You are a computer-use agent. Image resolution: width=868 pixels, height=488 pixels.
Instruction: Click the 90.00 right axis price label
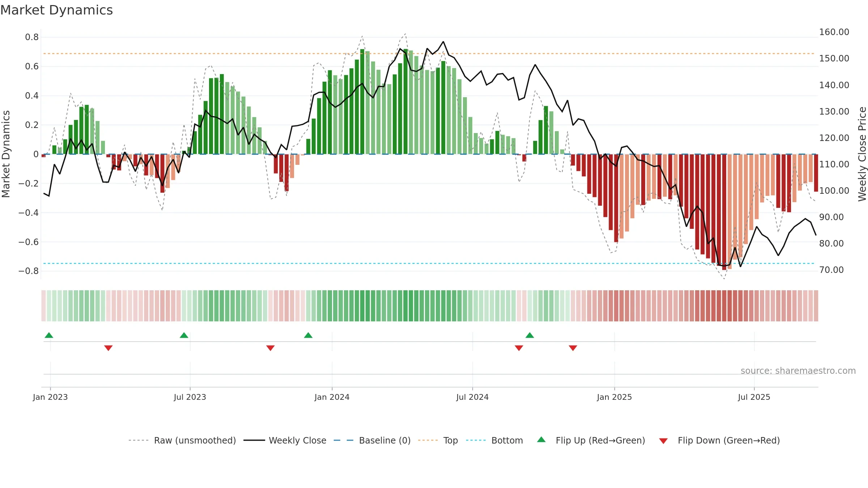831,217
